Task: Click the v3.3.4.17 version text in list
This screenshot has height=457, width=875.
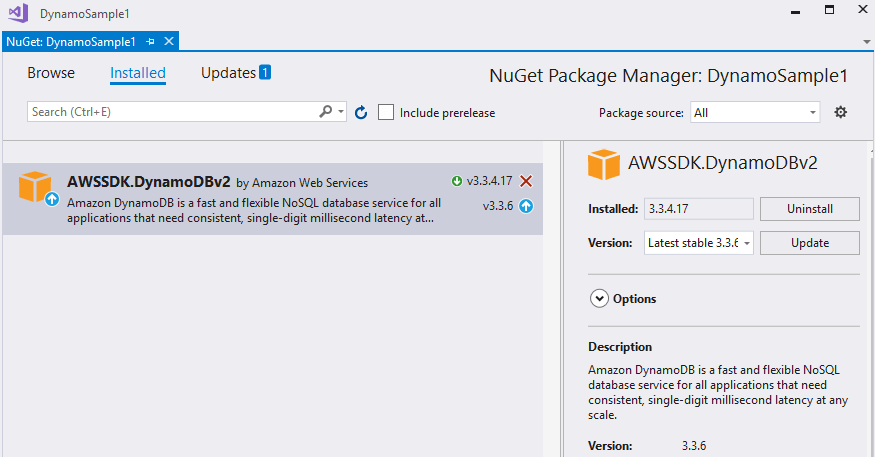Action: pos(489,181)
